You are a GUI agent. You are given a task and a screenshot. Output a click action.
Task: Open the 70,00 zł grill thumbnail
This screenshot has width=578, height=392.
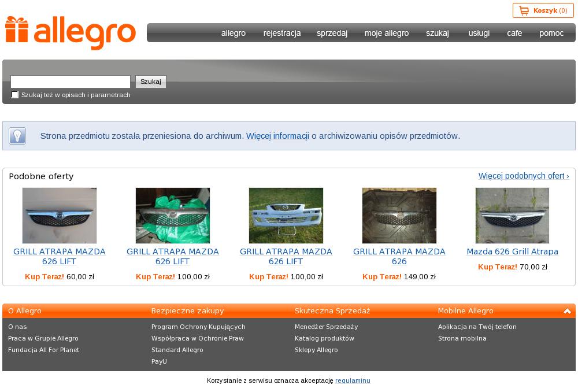click(x=512, y=215)
